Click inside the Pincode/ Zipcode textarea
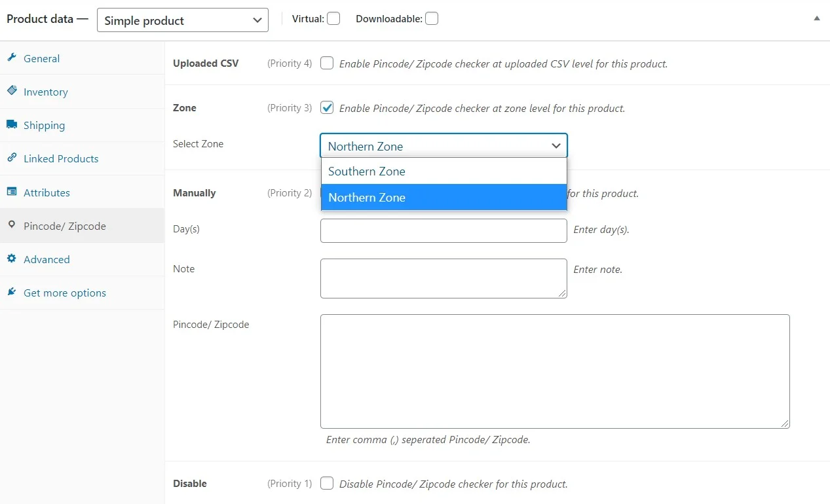The image size is (830, 504). [554, 371]
